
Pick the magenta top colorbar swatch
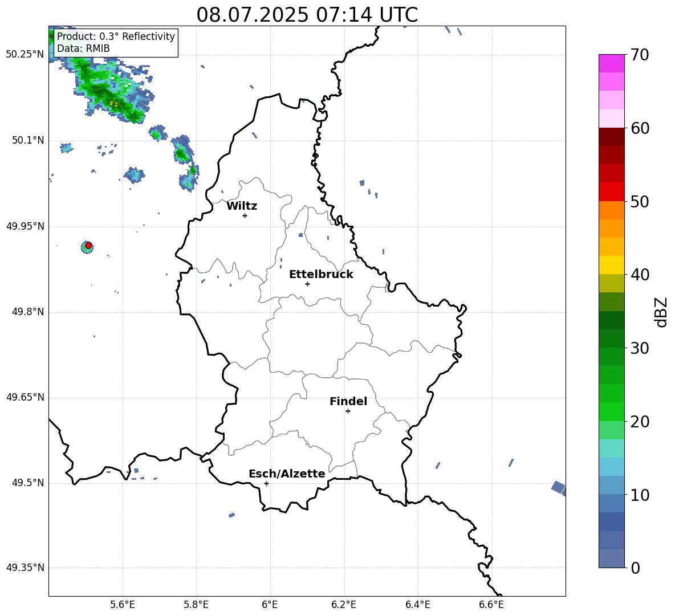[x=611, y=63]
